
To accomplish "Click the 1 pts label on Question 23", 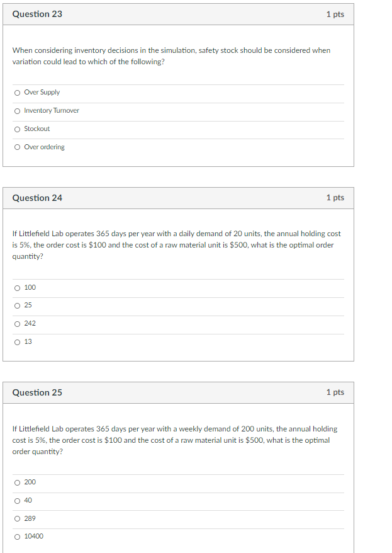I will [x=335, y=13].
